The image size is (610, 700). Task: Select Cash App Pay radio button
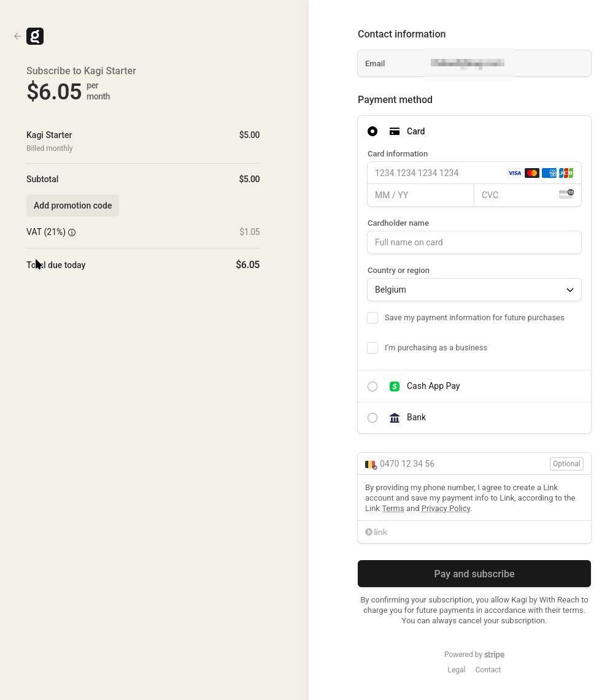pyautogui.click(x=373, y=387)
